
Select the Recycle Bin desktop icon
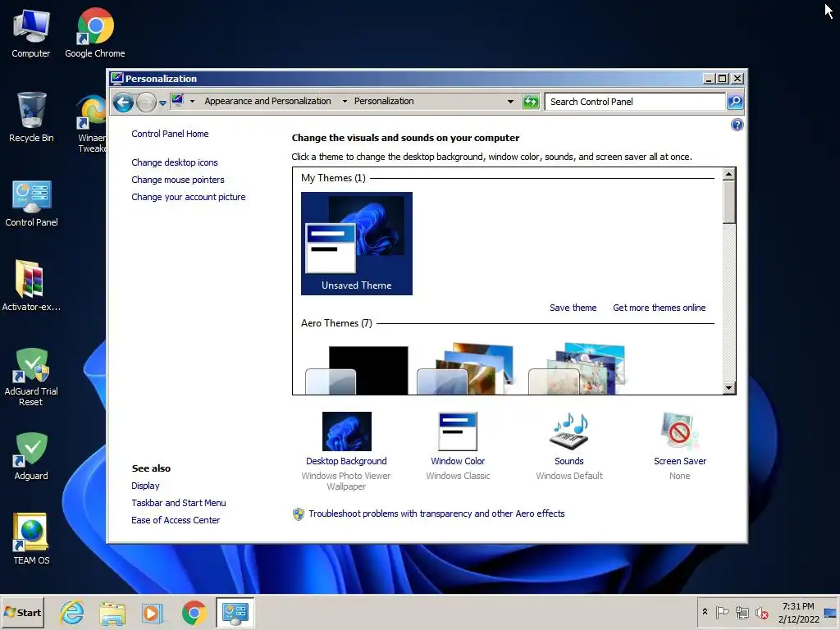coord(31,117)
